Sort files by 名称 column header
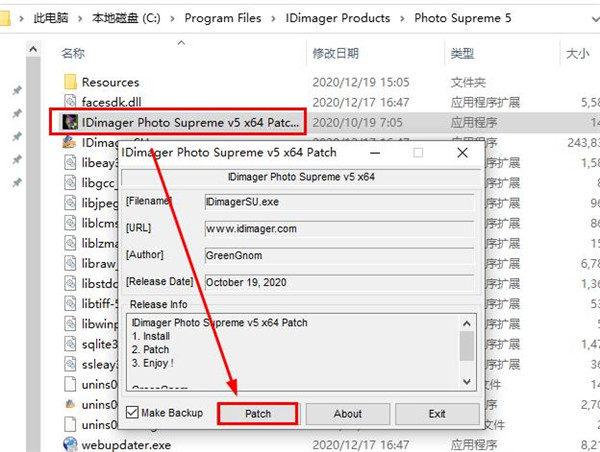 73,53
